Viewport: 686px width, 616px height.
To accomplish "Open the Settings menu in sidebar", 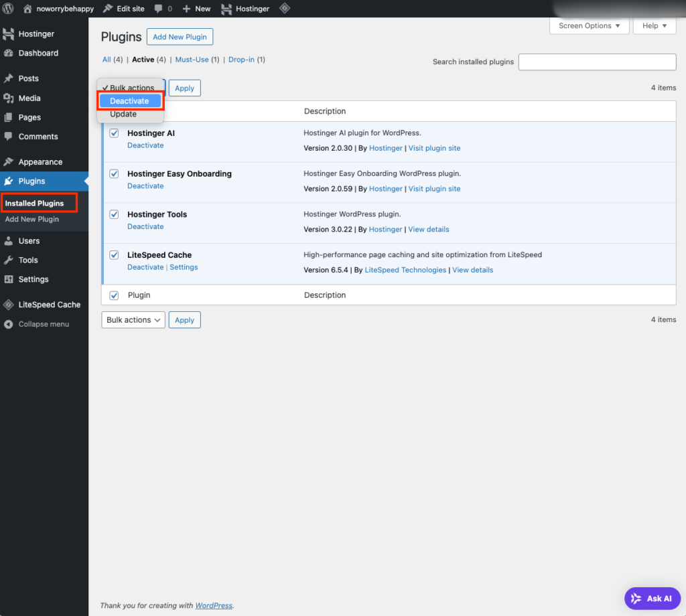I will [44, 279].
